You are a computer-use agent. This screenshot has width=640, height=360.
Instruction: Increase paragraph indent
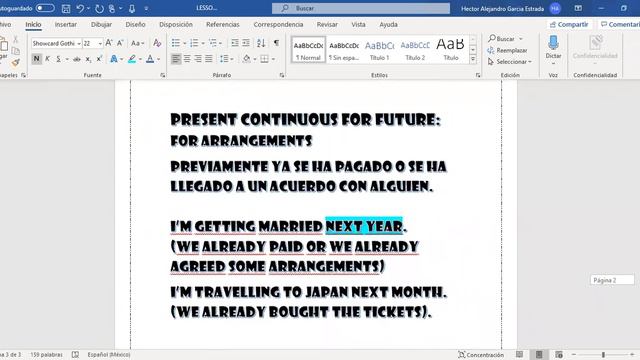(246, 43)
